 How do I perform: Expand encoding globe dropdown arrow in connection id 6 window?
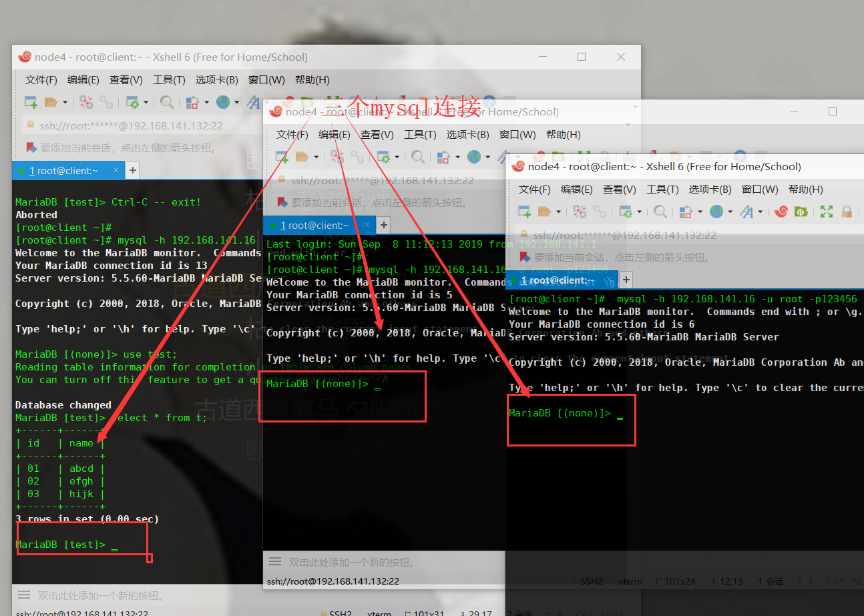coord(730,212)
